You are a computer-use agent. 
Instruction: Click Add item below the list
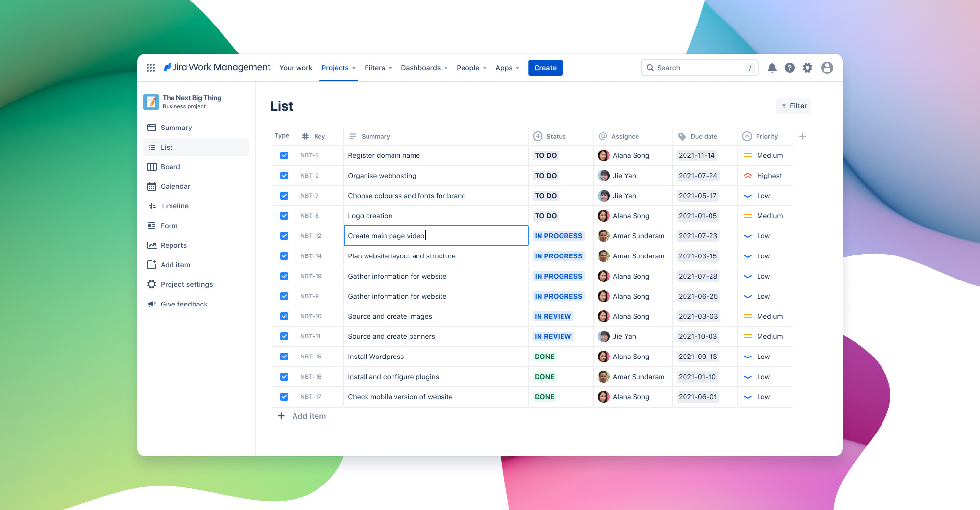[302, 416]
